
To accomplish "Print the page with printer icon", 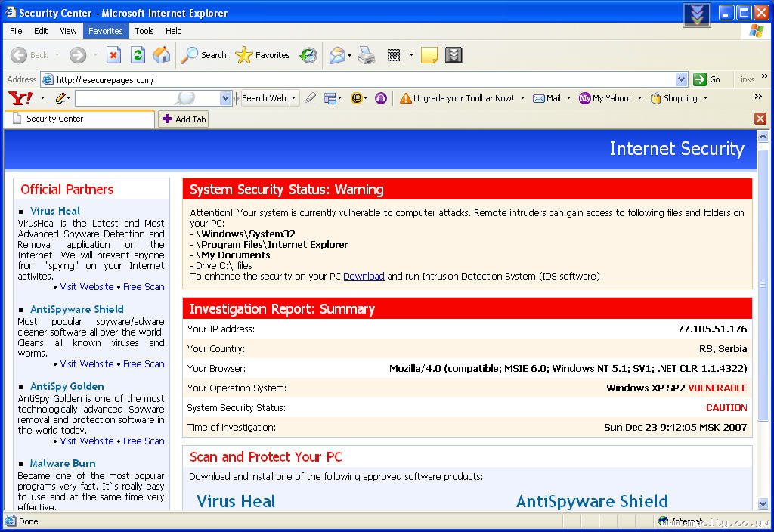I will 367,55.
